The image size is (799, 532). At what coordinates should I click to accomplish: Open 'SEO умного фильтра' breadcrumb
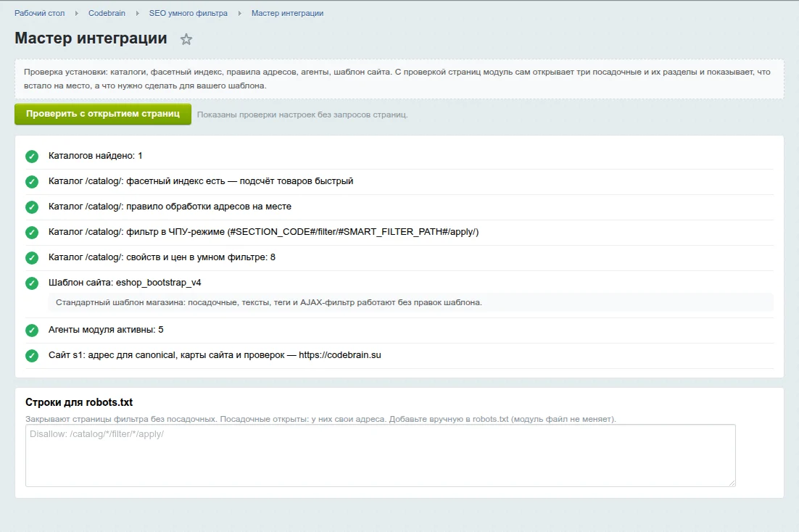(x=188, y=13)
